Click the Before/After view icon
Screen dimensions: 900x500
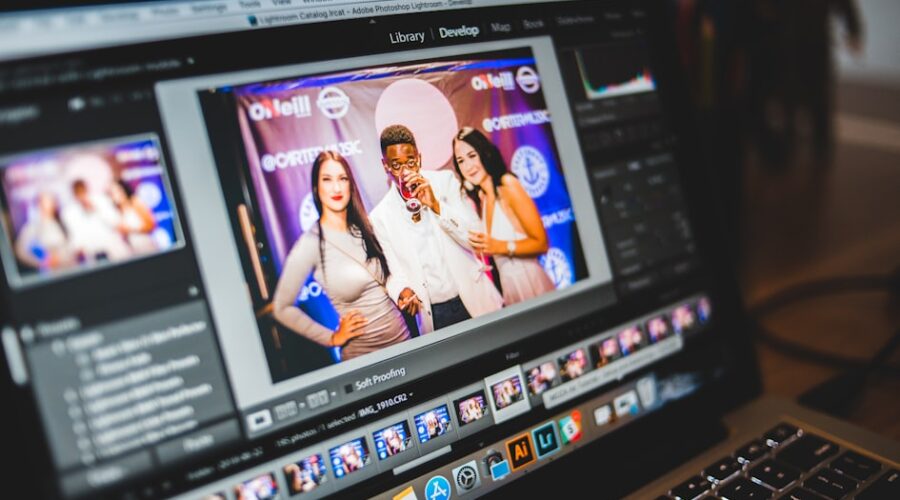click(285, 410)
